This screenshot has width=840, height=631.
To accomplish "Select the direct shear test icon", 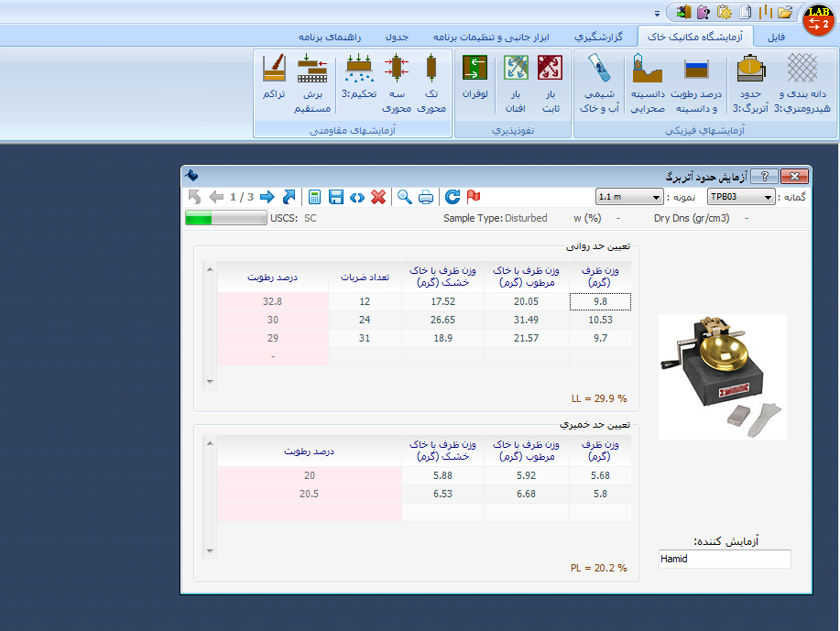I will pos(312,82).
